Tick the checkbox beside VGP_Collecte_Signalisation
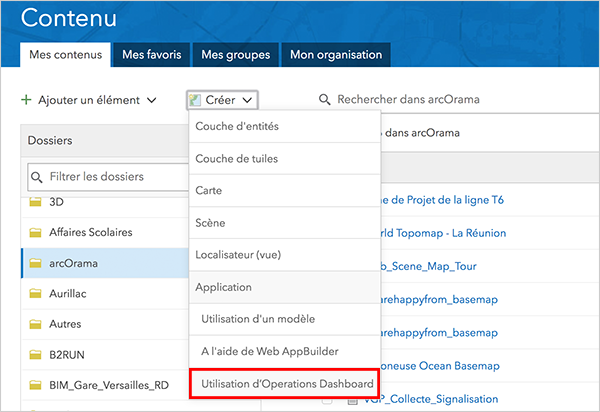600x412 pixels. click(x=327, y=402)
